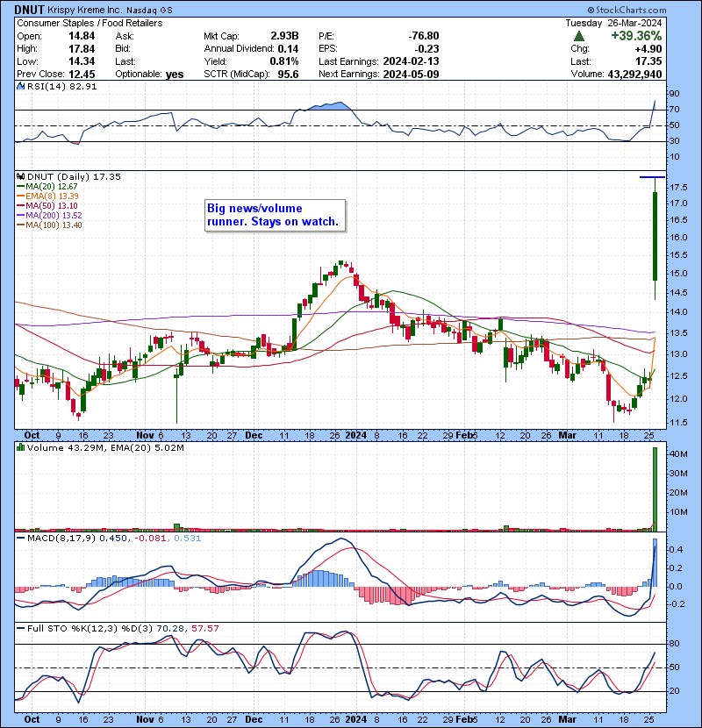Click the Next Earnings date 2024-05-09
Screen dimensions: 702x728
[411, 75]
